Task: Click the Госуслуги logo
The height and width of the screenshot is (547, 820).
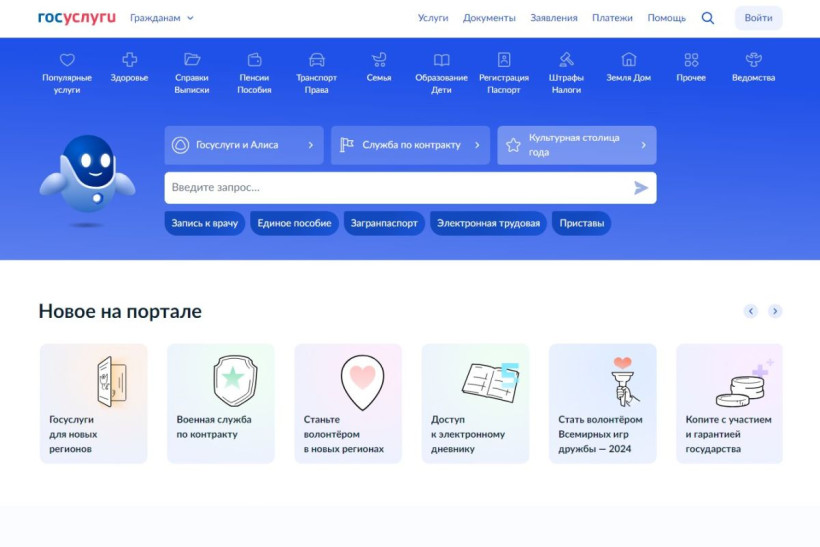Action: (x=77, y=18)
